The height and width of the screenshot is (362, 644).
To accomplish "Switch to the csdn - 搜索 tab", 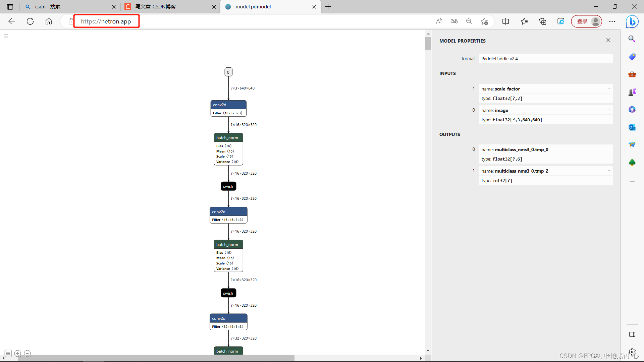I will 69,7.
